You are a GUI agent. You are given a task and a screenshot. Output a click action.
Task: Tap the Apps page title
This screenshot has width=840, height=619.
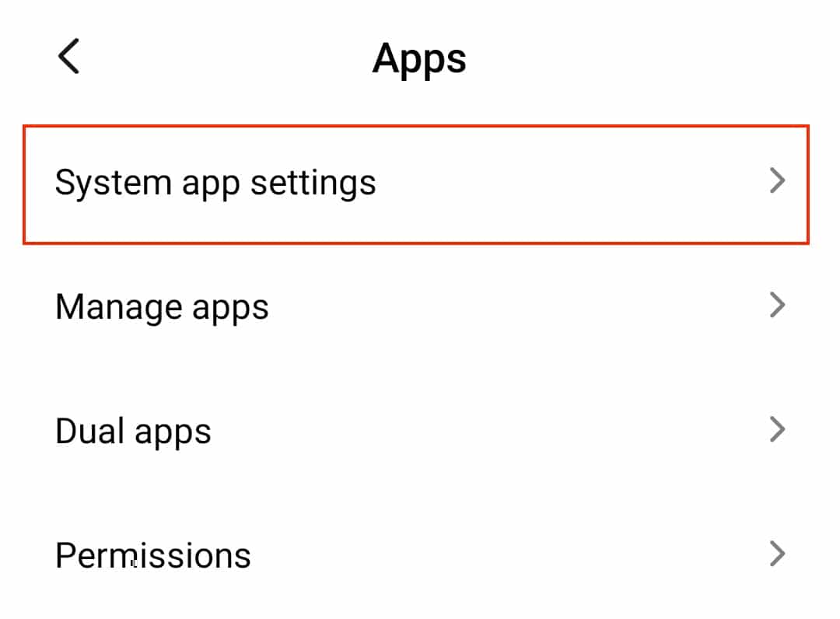(419, 60)
